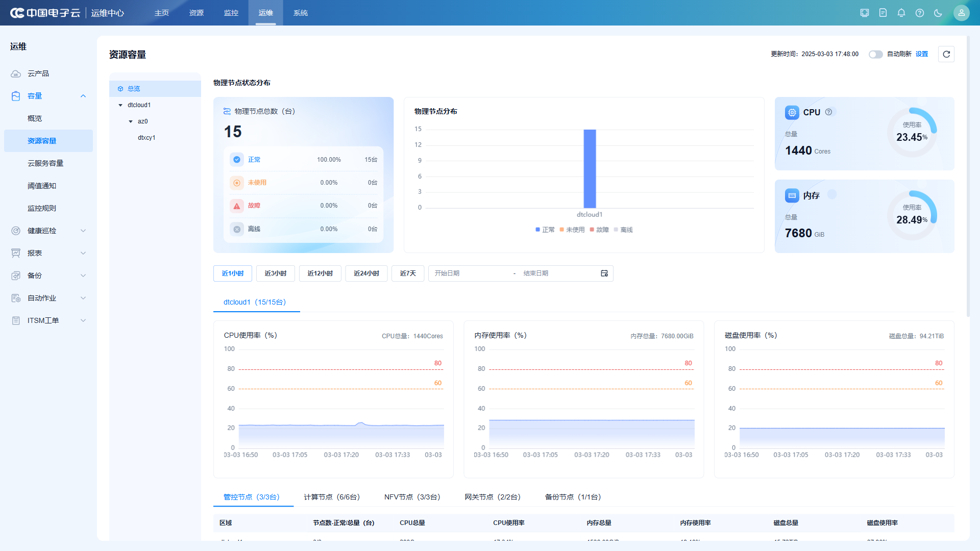Select 近7天 time range
This screenshot has height=551, width=980.
pos(408,273)
